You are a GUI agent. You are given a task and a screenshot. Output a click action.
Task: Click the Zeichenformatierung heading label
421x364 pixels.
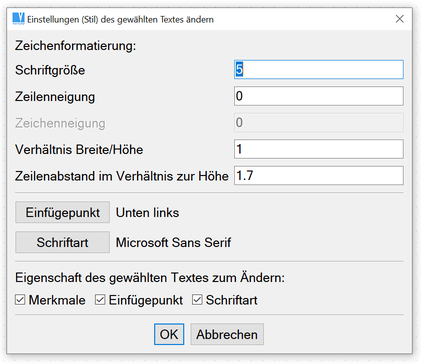pyautogui.click(x=75, y=46)
